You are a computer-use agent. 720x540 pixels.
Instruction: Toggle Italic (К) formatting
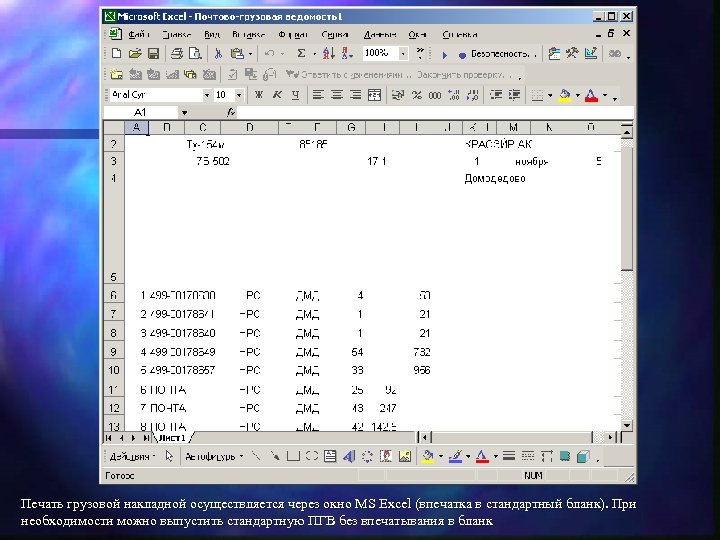[x=277, y=95]
